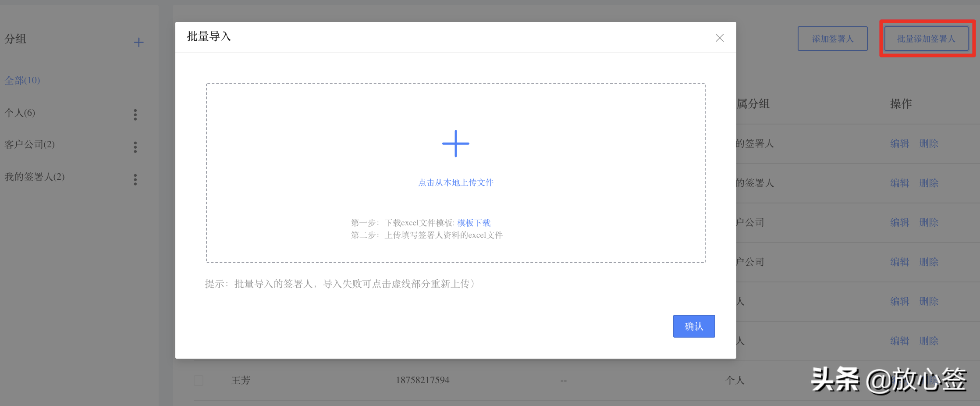Confirm the import with 确认 button
Image resolution: width=980 pixels, height=406 pixels.
[x=694, y=326]
